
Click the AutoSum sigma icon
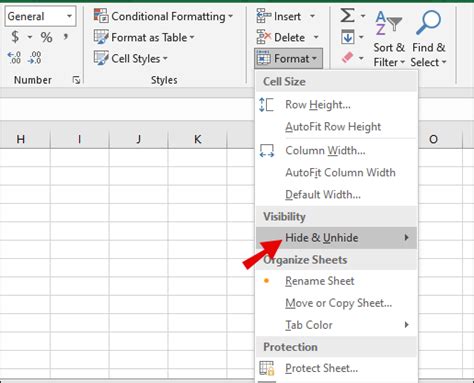[x=347, y=15]
